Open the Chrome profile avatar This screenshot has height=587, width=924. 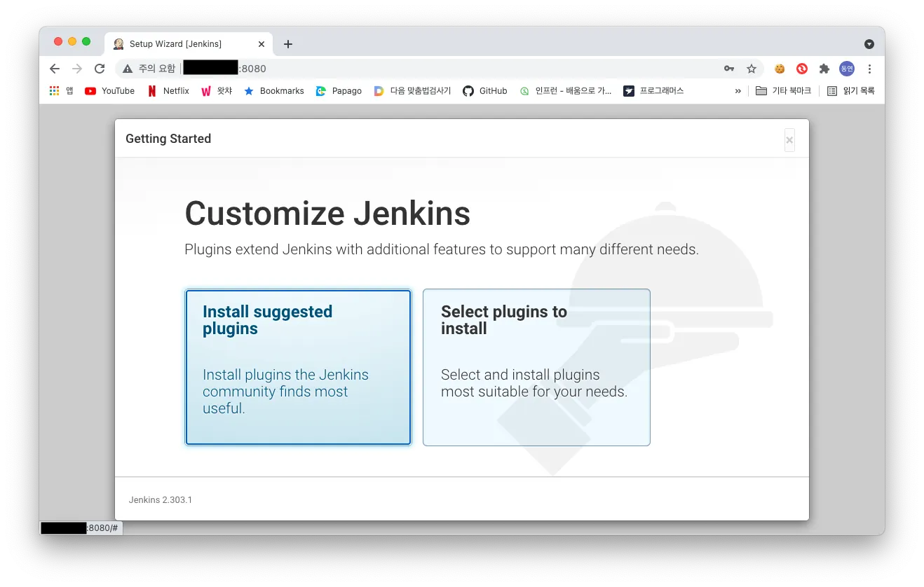point(847,69)
